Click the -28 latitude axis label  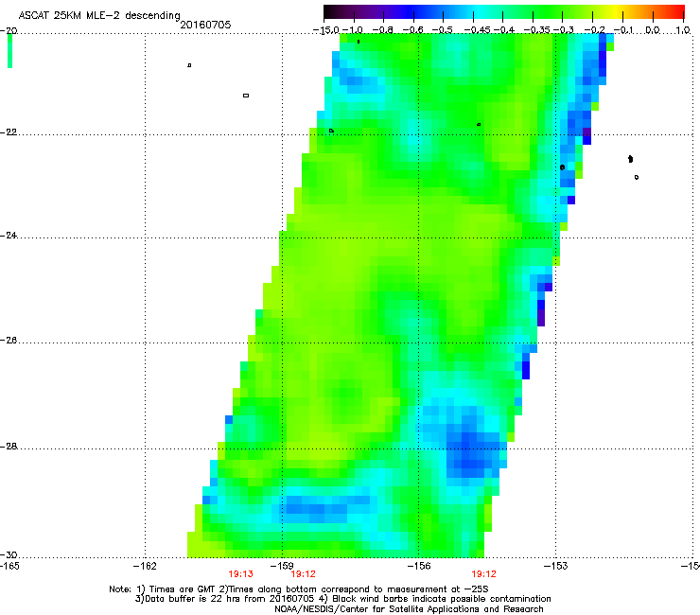(9, 447)
